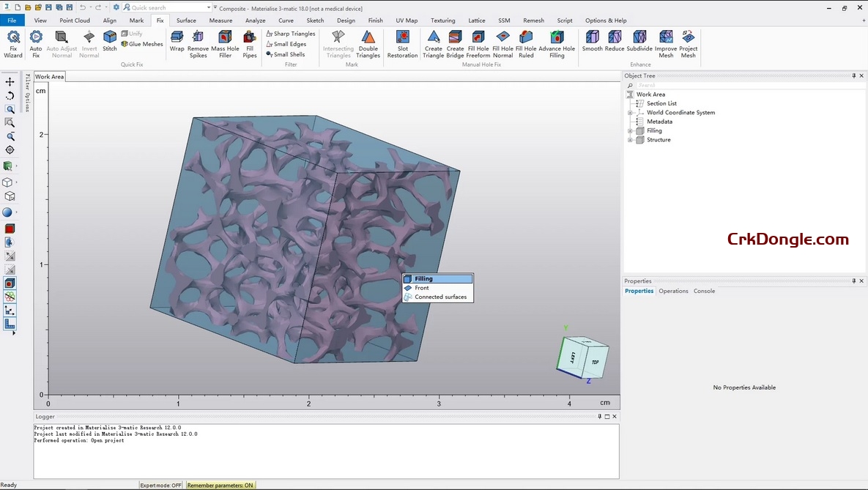Select the Remove Spikes tool
The height and width of the screenshot is (490, 868).
[x=198, y=42]
